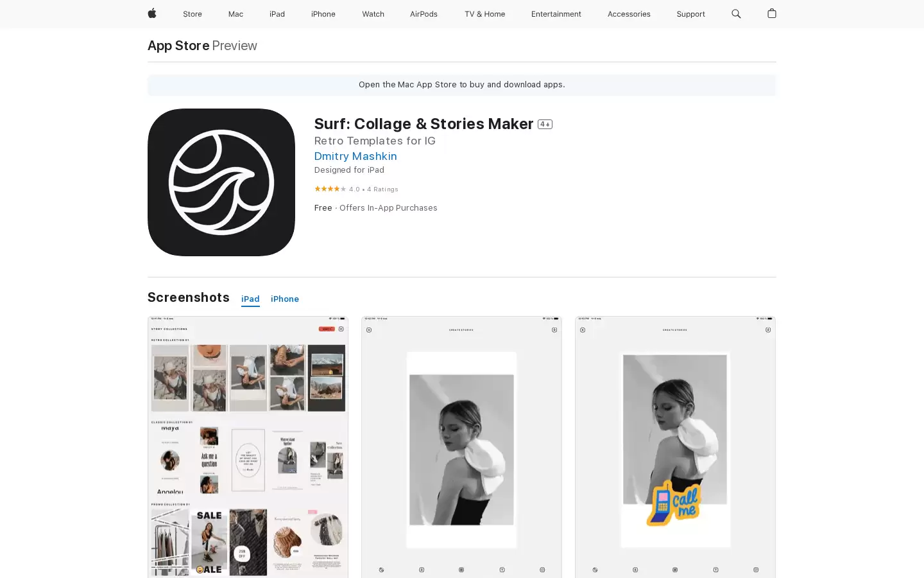Click the 4+ age rating badge
The width and height of the screenshot is (924, 578).
[545, 125]
